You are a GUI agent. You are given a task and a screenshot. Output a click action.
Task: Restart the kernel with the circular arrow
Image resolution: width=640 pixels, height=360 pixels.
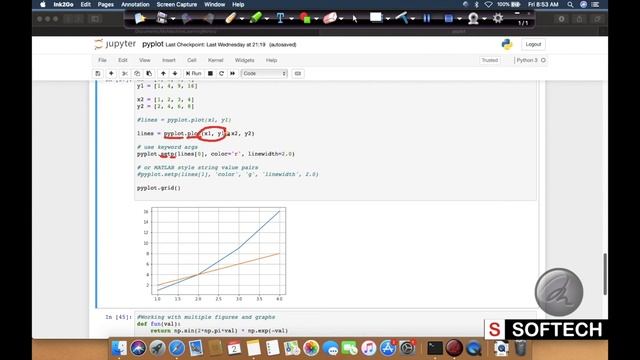pyautogui.click(x=221, y=73)
